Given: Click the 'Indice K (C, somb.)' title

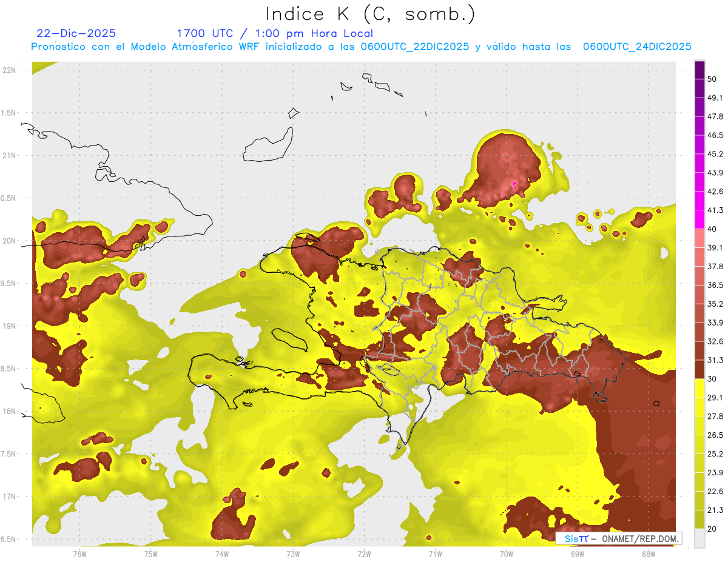Looking at the screenshot, I should pyautogui.click(x=371, y=14).
